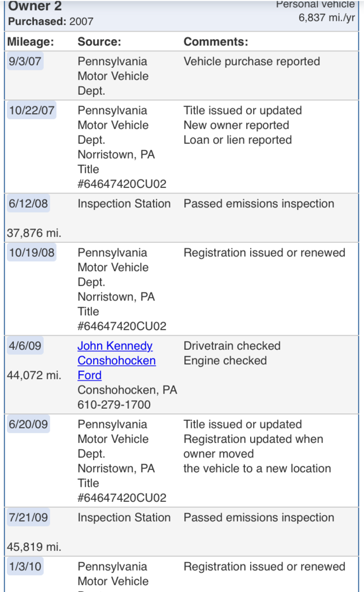
Task: Click the Loan or lien reported comment
Action: pyautogui.click(x=237, y=140)
